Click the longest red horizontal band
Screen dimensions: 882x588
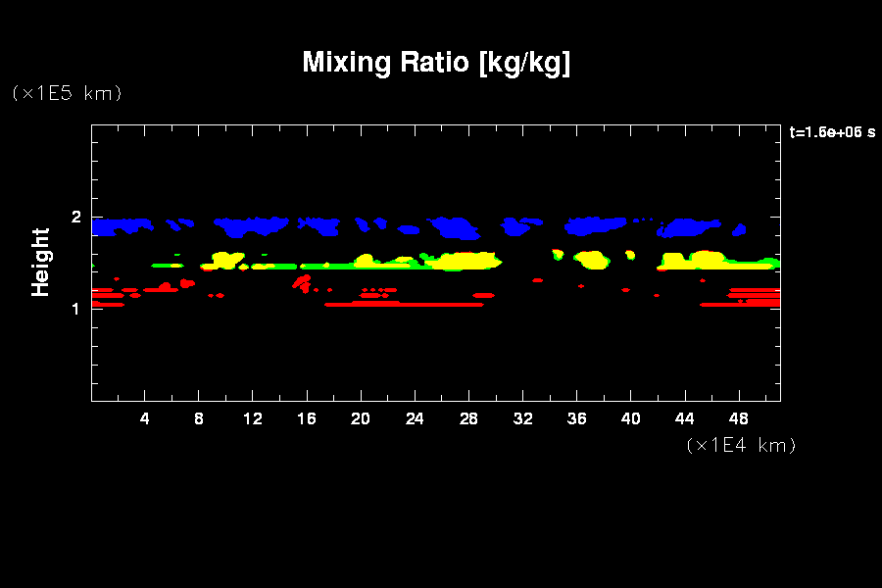click(404, 305)
